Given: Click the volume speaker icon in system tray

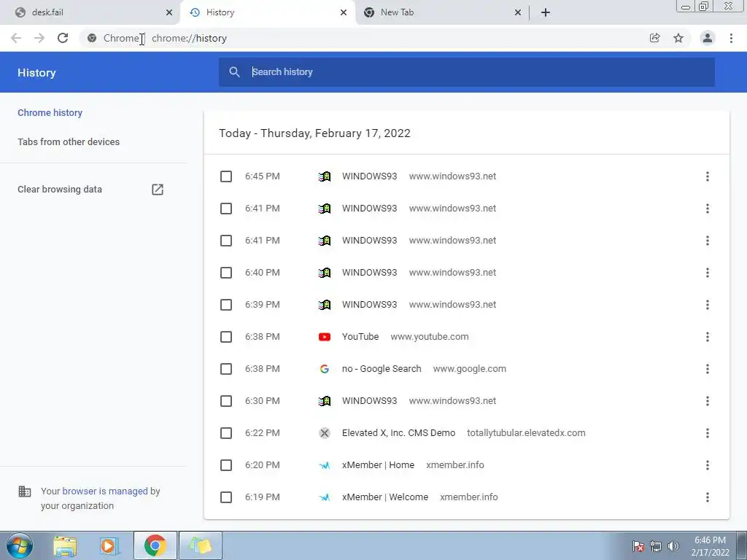Looking at the screenshot, I should pyautogui.click(x=673, y=546).
